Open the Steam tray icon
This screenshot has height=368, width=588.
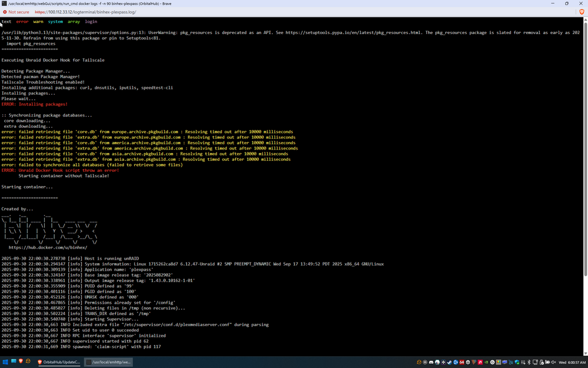449,362
